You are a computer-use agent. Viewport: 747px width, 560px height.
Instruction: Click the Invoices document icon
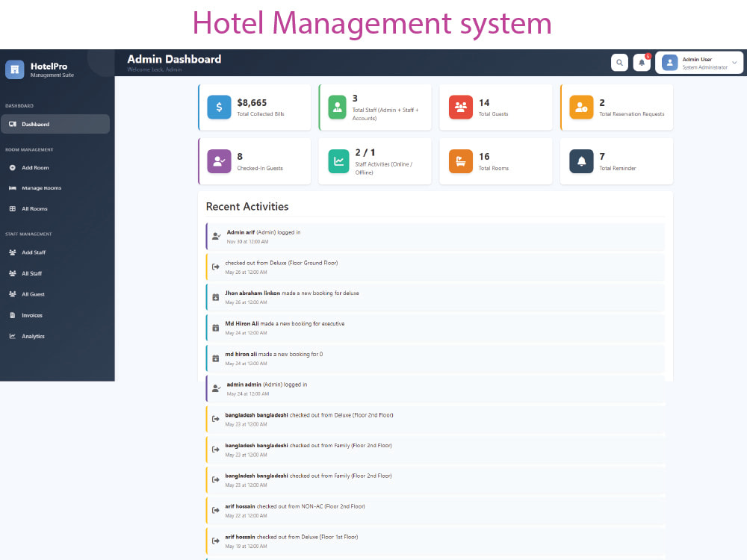[13, 315]
